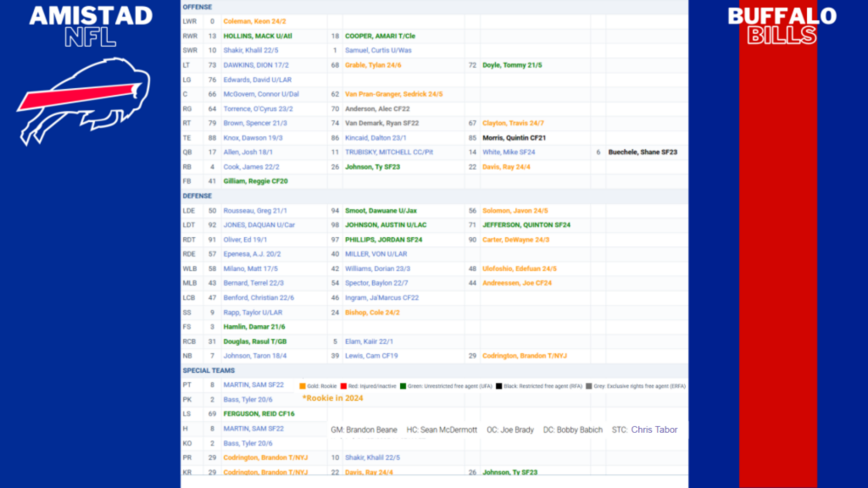Select the OFFENSE section header
Image resolution: width=868 pixels, height=488 pixels.
pyautogui.click(x=198, y=6)
